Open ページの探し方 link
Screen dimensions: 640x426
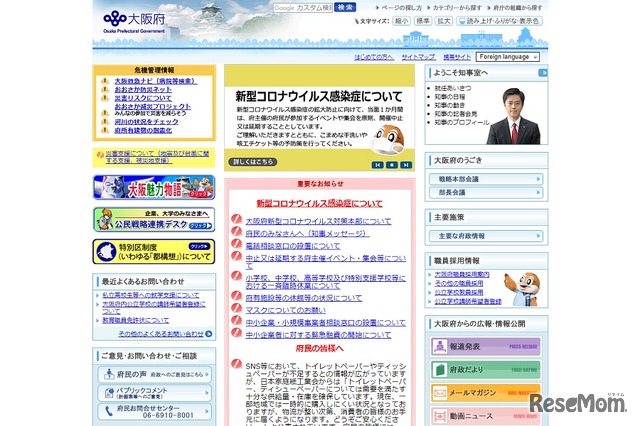(x=401, y=8)
